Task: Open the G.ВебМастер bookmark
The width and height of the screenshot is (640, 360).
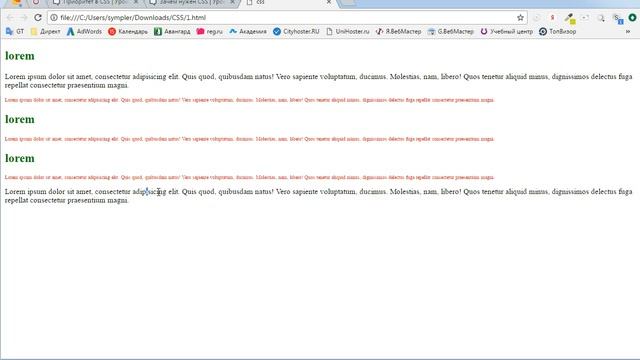Action: click(451, 31)
